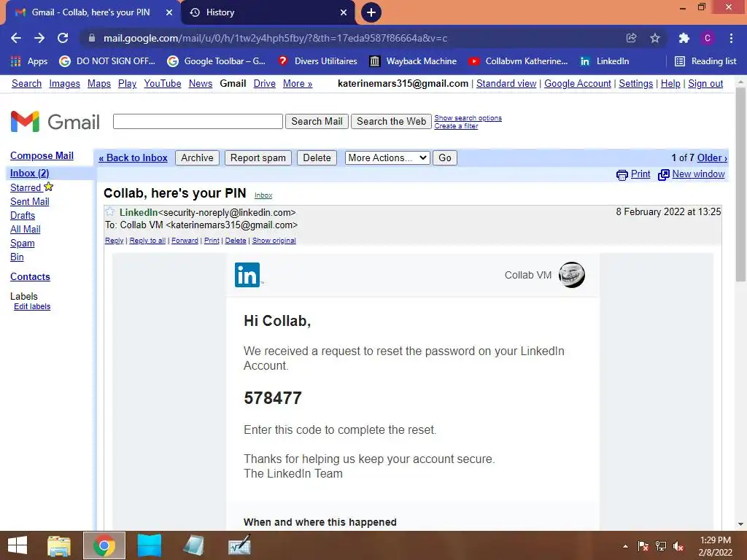Open the Apps bookmark shortcut
Viewport: 747px width, 560px height.
tap(29, 61)
